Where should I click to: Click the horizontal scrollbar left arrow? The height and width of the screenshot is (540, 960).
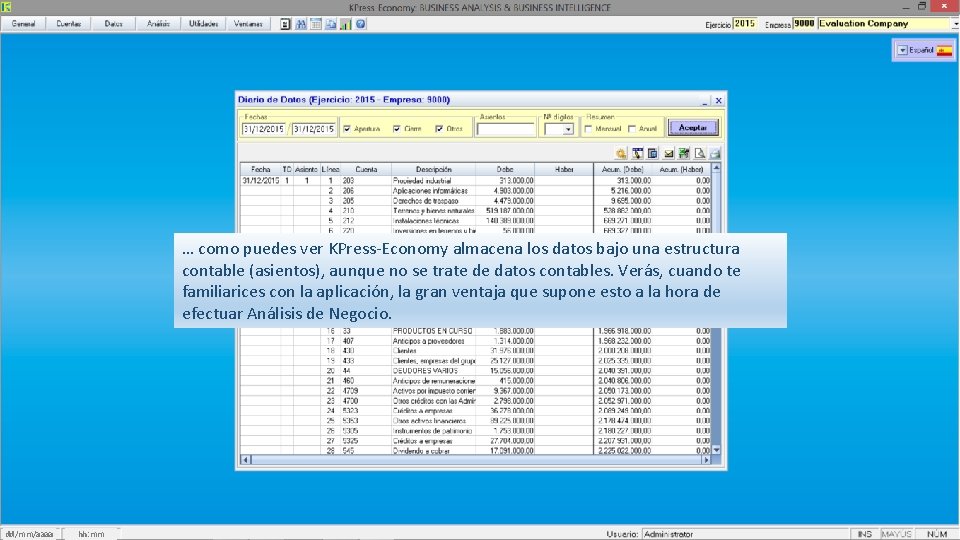(246, 460)
